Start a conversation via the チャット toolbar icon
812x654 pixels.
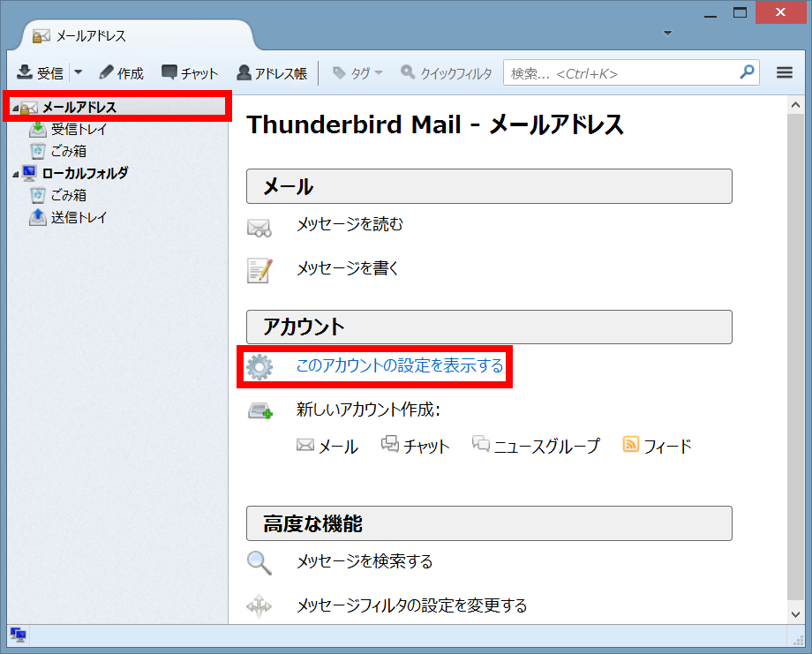189,72
